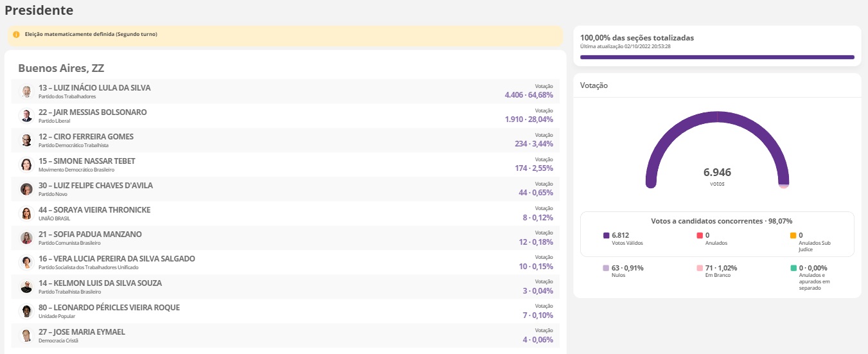Click the red Anulados legend swatch
868x354 pixels.
coord(700,236)
